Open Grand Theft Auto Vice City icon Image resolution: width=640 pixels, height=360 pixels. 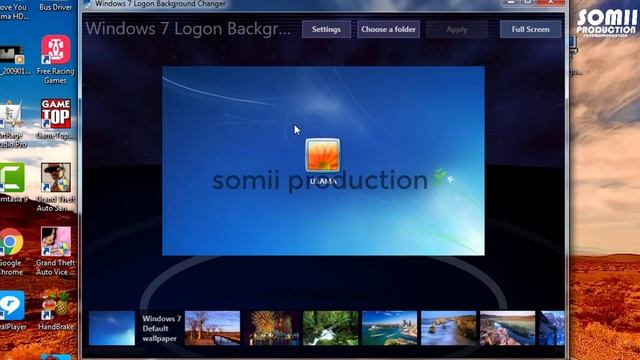[x=56, y=251]
